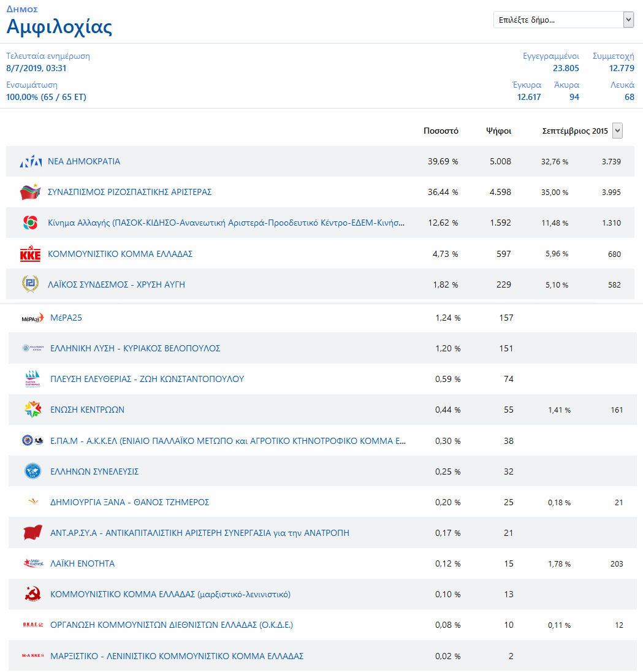Click the Ενσωμάτωση value 100,00% (65 / 65 ET)
643x672 pixels.
(46, 97)
